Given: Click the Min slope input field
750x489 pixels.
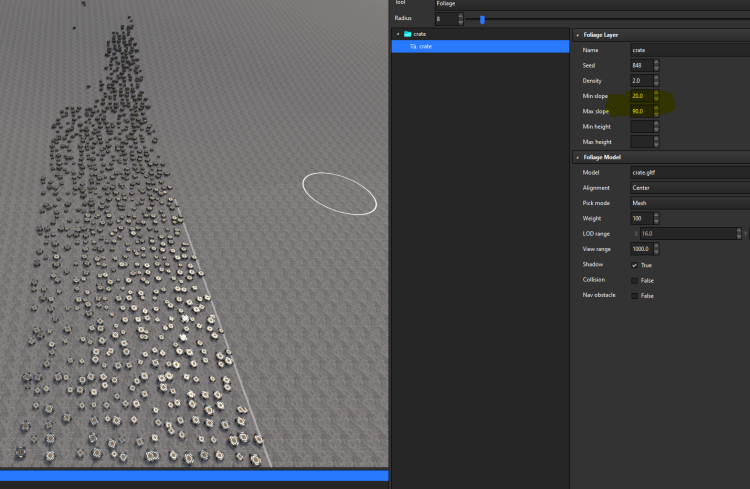Looking at the screenshot, I should point(641,96).
